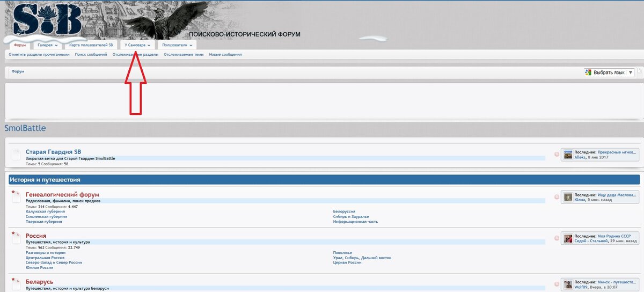Click the unread forum icon beside Беларусь
The image size is (644, 292).
(16, 284)
